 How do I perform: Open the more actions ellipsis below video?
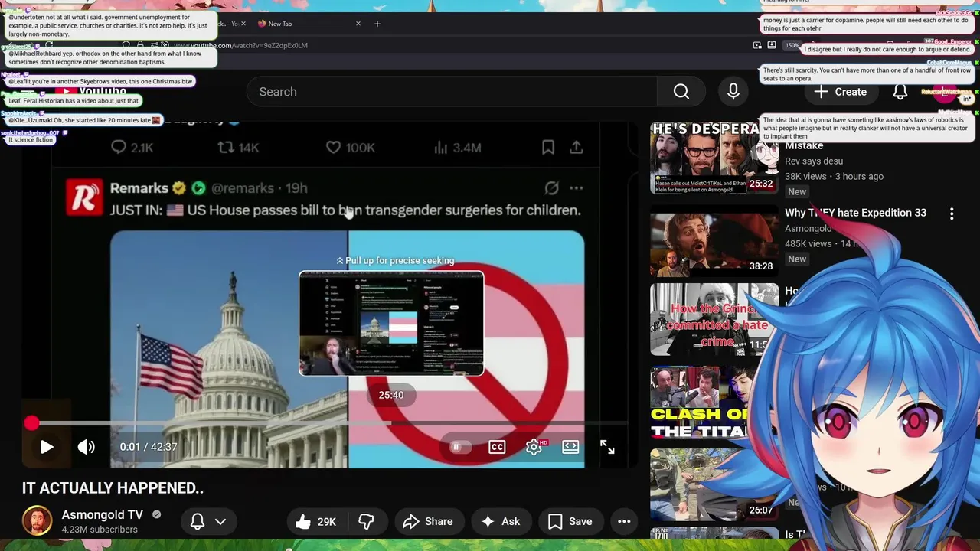pyautogui.click(x=624, y=522)
